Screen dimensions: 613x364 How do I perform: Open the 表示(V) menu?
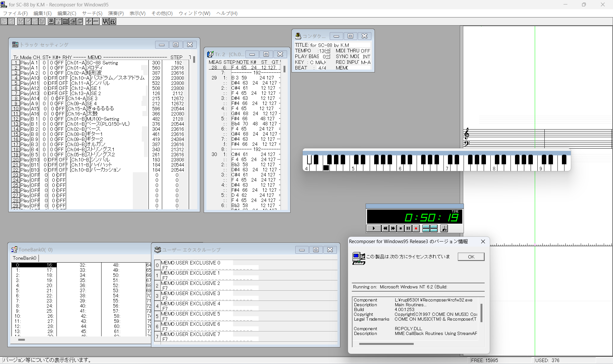137,13
